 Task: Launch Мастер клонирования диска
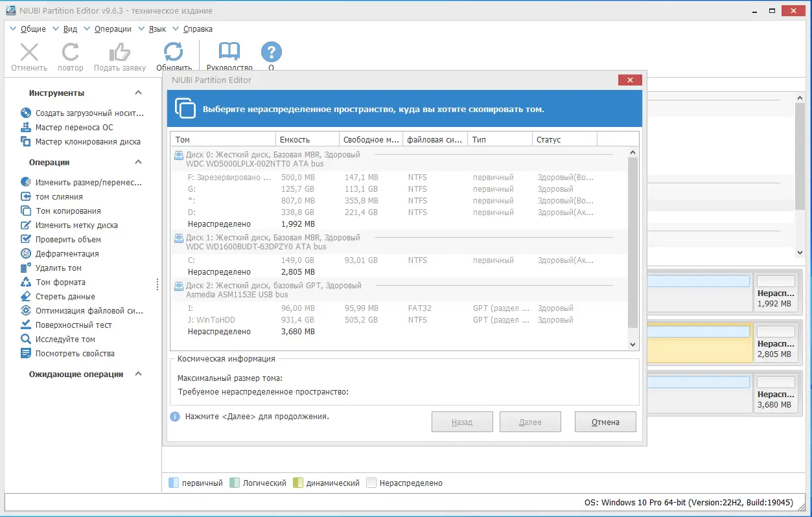point(80,141)
